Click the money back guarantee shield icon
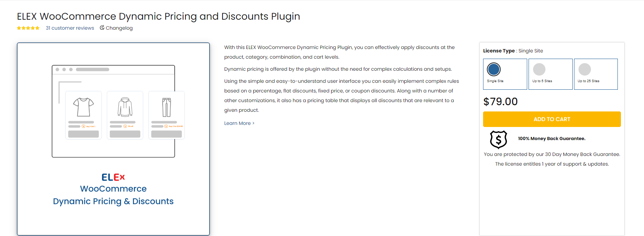 (498, 139)
